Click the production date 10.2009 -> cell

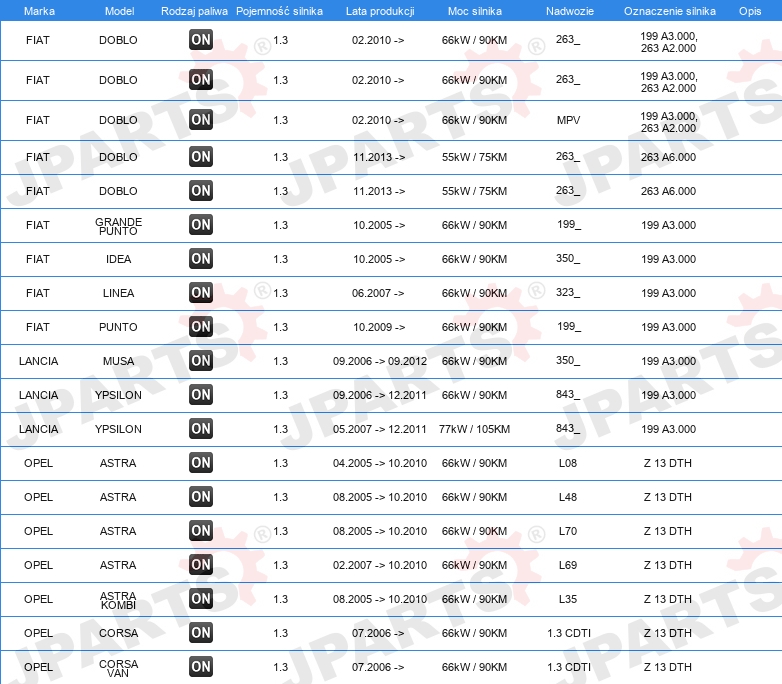click(379, 327)
